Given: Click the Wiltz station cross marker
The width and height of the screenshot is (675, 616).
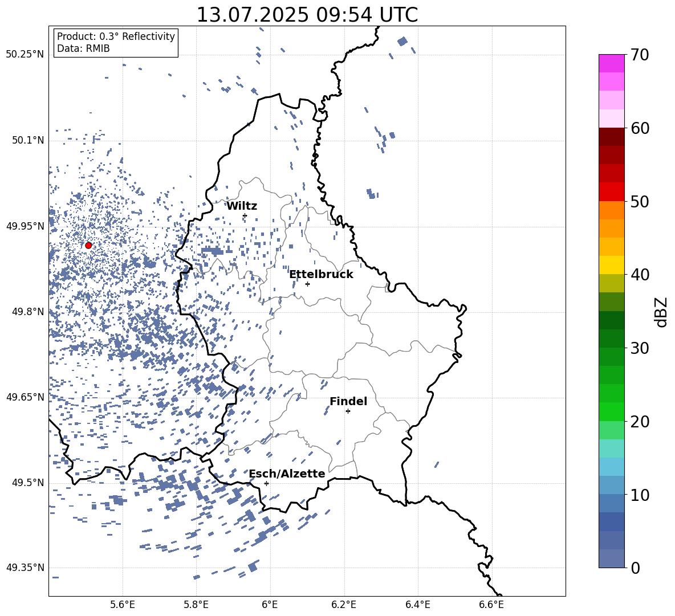Looking at the screenshot, I should (x=245, y=215).
